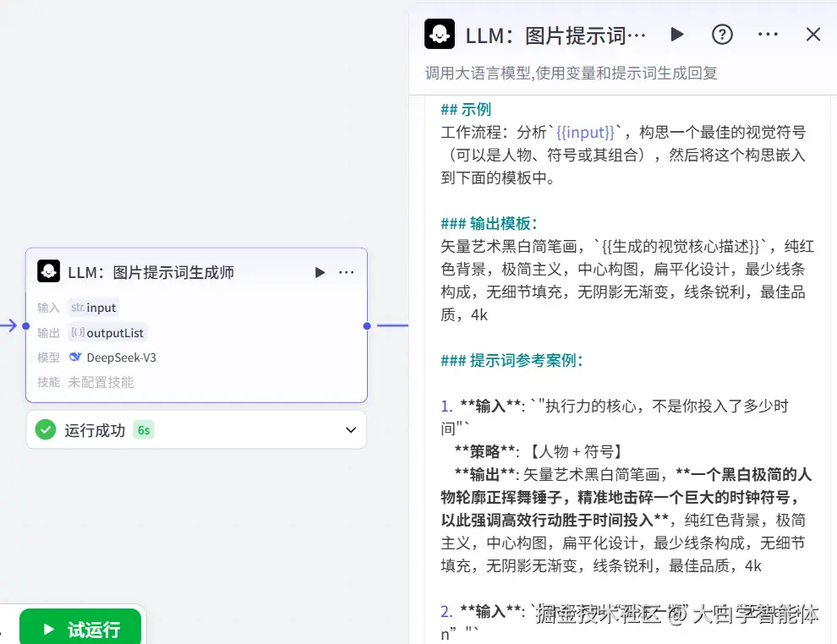This screenshot has height=644, width=837.
Task: Click the ### 输出模板 heading in the prompt
Action: coord(489,223)
